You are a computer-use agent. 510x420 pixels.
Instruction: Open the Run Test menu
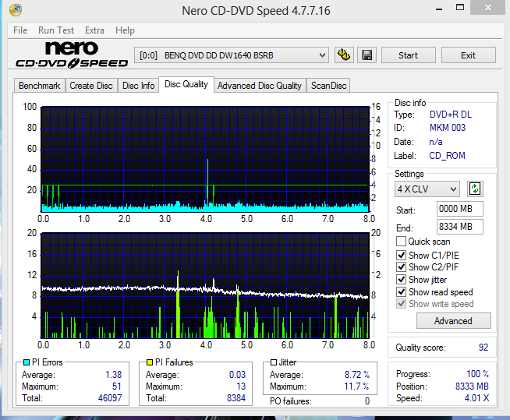[56, 30]
